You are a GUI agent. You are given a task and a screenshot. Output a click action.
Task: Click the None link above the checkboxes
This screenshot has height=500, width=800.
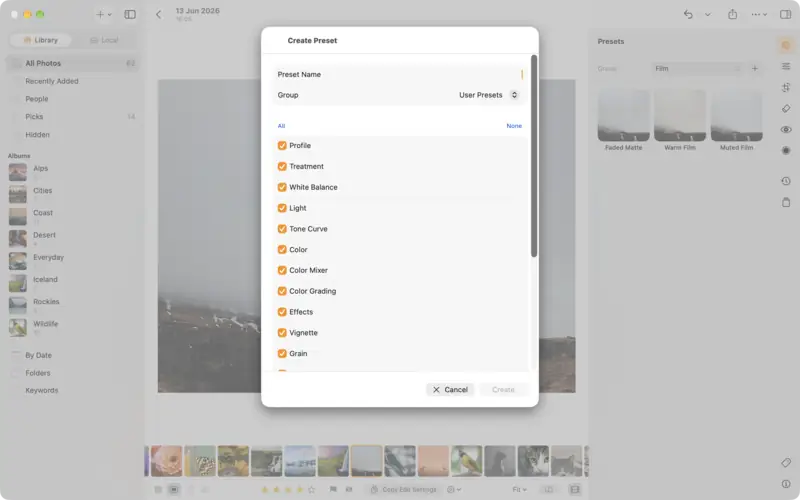(514, 126)
